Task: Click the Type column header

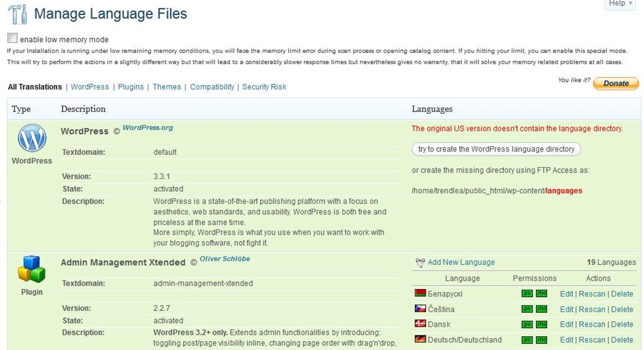Action: click(x=21, y=109)
